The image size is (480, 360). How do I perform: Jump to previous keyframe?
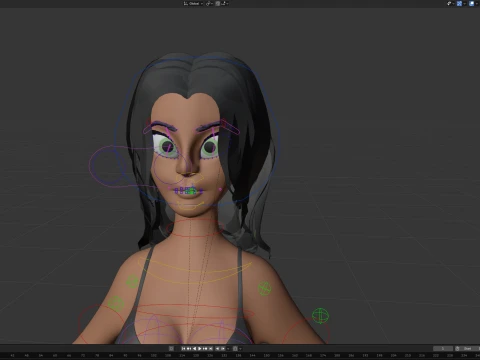[x=189, y=349]
